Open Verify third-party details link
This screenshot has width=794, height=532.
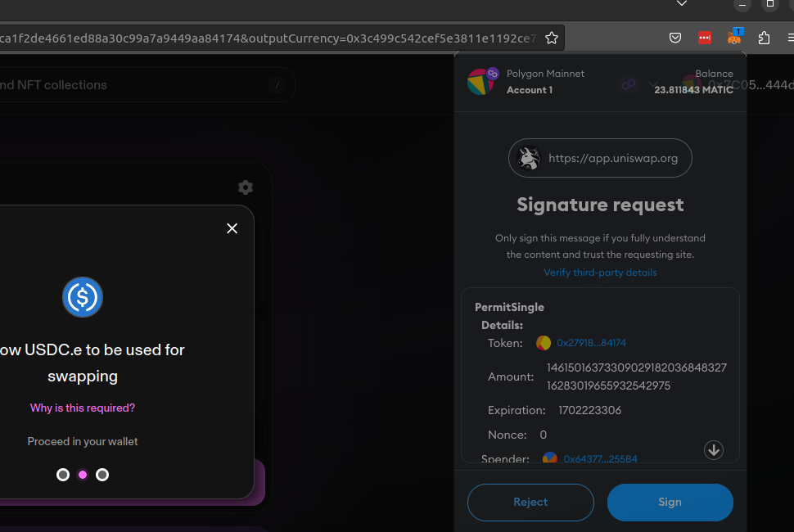(600, 273)
